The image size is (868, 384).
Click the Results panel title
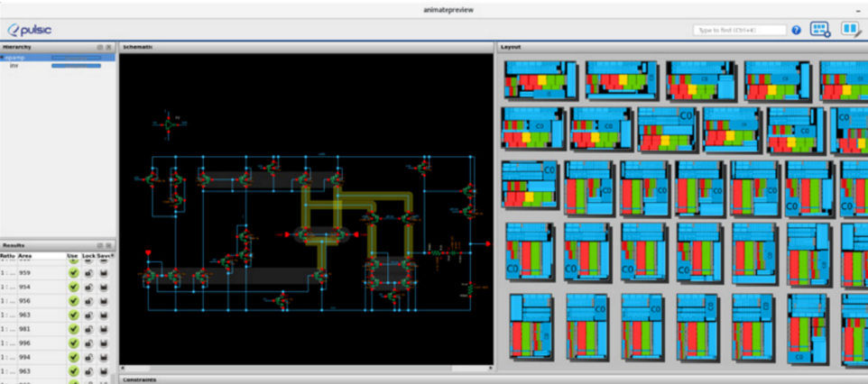click(12, 245)
